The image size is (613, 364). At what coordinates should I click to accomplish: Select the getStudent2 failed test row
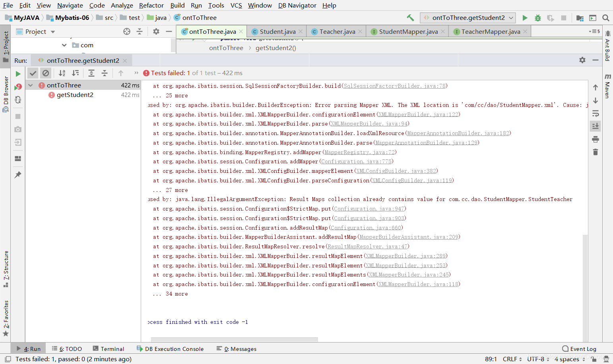tap(83, 95)
